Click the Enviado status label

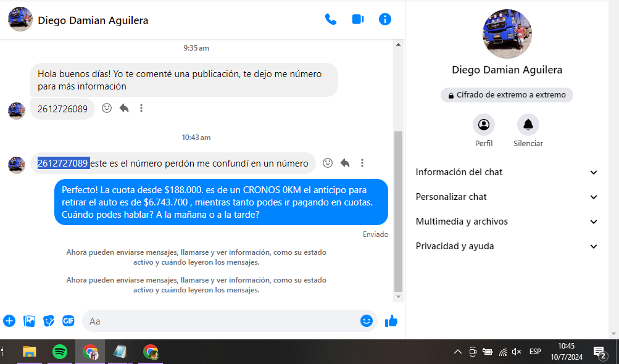click(375, 234)
